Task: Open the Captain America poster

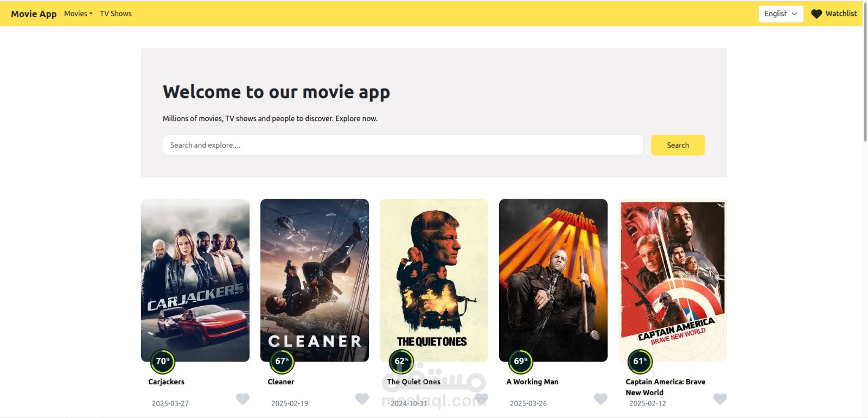Action: tap(673, 280)
